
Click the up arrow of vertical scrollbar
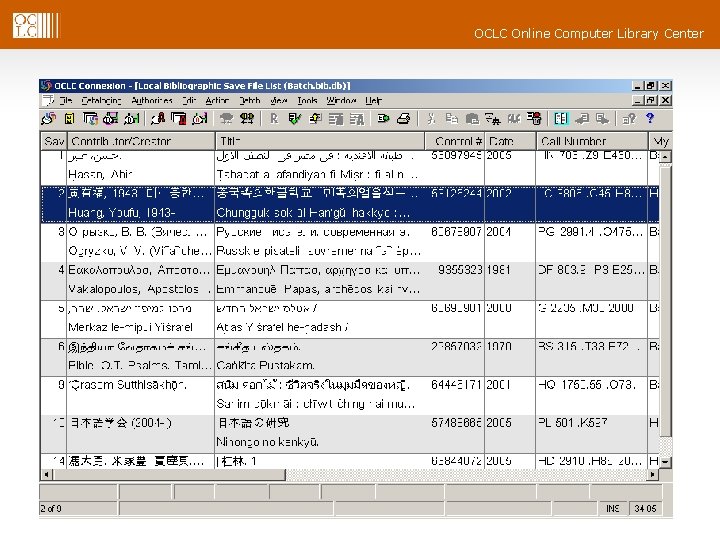click(665, 157)
